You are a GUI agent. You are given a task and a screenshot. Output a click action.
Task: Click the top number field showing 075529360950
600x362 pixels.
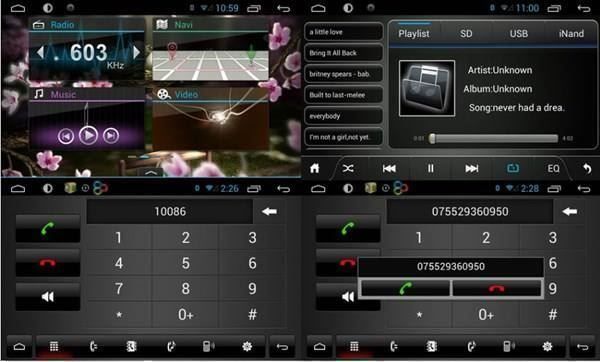(470, 211)
